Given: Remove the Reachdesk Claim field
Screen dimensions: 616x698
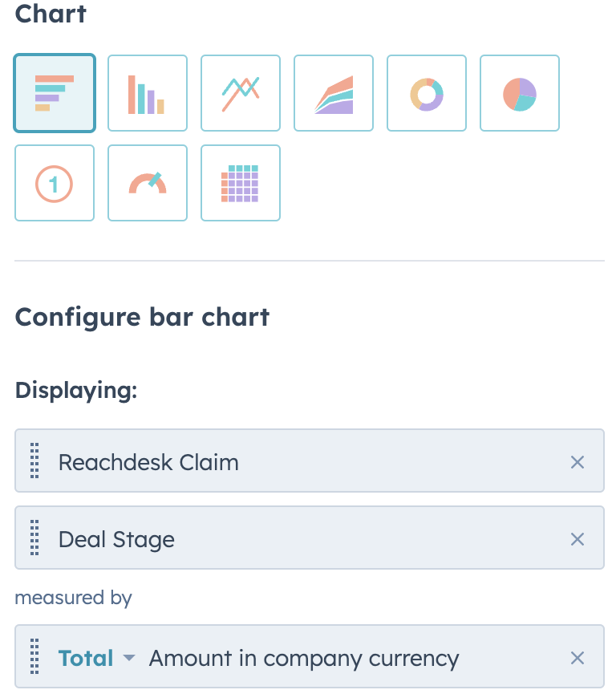Looking at the screenshot, I should coord(577,462).
